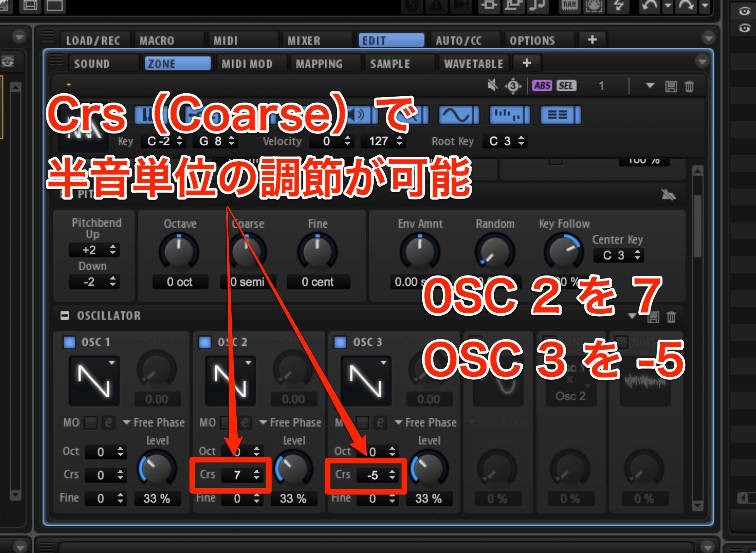Viewport: 756px width, 553px height.
Task: Click the zone editor scrollbar down arrow
Action: click(698, 505)
